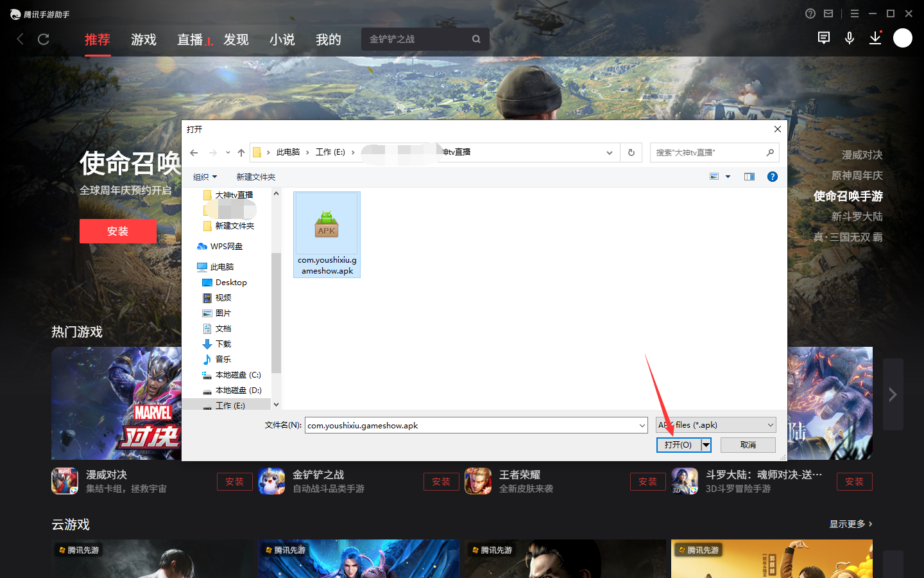
Task: Click 显示更多 link in 云游戏 section
Action: [x=851, y=524]
